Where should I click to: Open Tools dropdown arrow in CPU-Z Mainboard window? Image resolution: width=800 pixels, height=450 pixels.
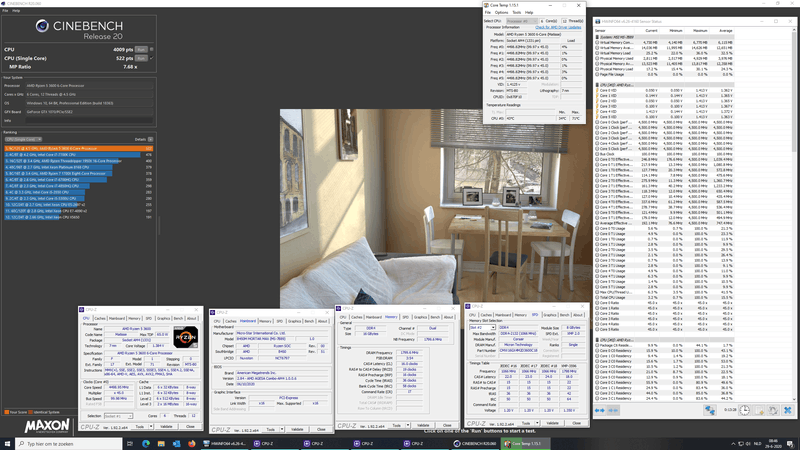(282, 430)
